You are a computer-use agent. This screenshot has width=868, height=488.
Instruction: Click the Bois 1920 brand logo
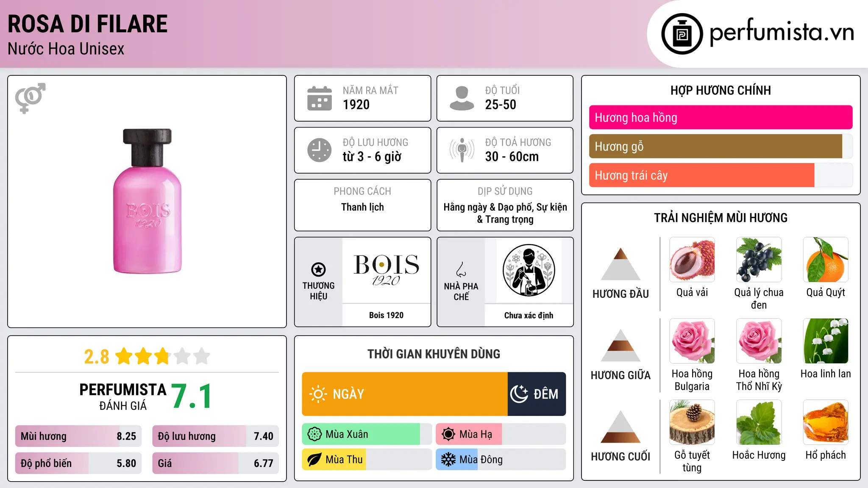pyautogui.click(x=387, y=270)
